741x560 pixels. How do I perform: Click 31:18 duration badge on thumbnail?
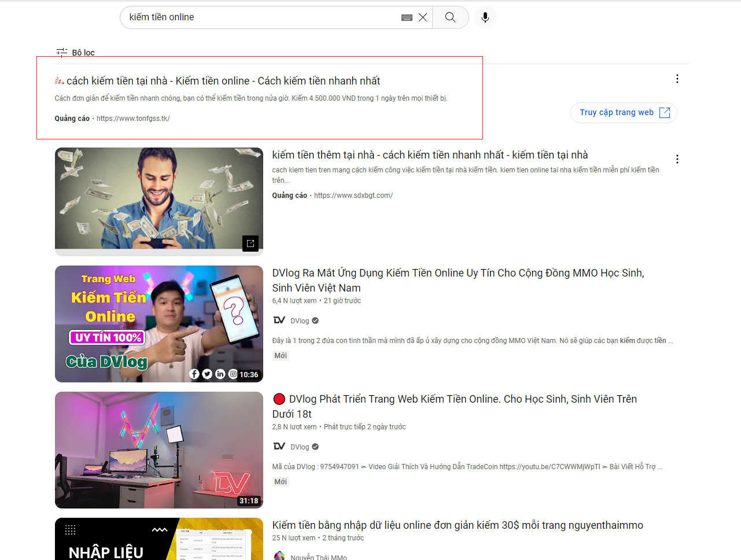[249, 501]
